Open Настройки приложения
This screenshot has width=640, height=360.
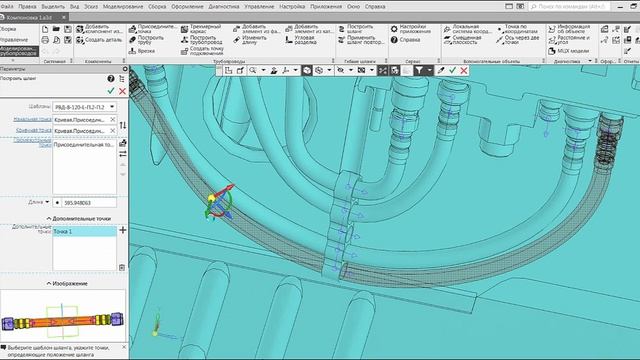tap(411, 29)
